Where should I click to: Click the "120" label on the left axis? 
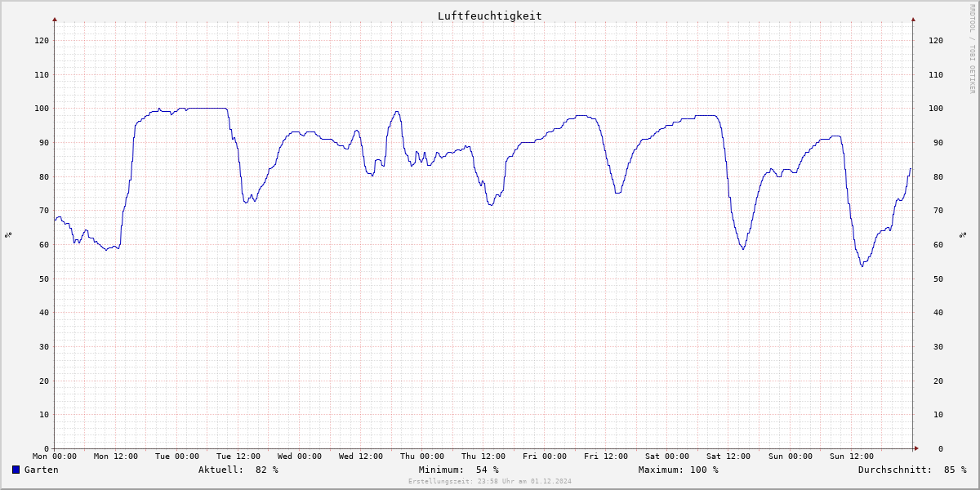coord(42,41)
